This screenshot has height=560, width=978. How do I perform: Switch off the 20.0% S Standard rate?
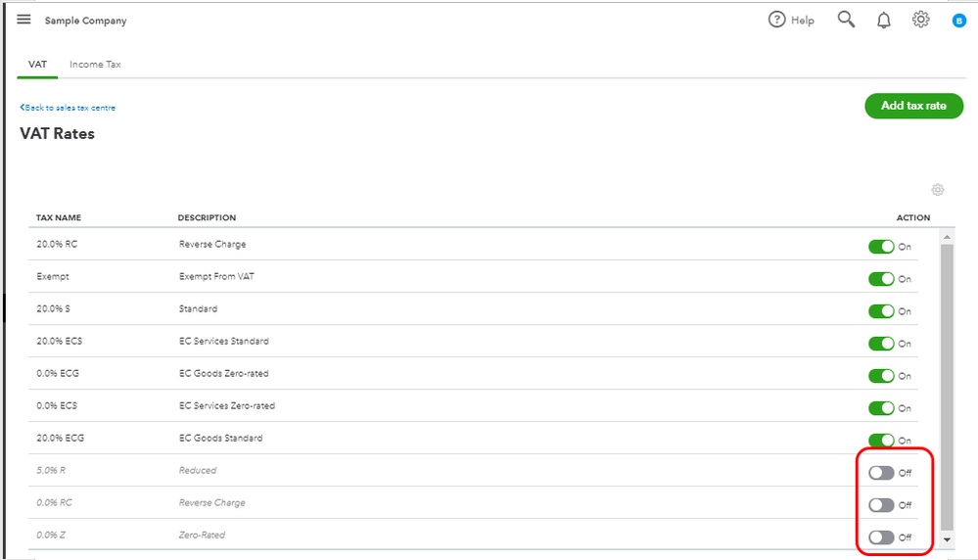(881, 311)
